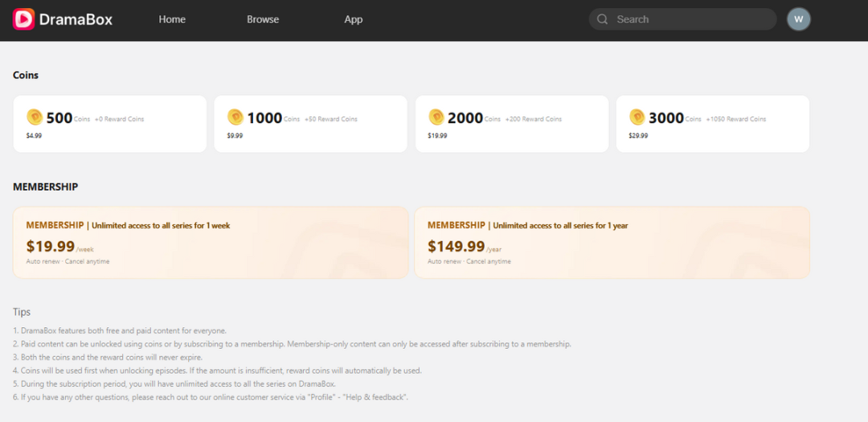Open the Browse menu item
Screen dimensions: 868x422
tap(263, 19)
